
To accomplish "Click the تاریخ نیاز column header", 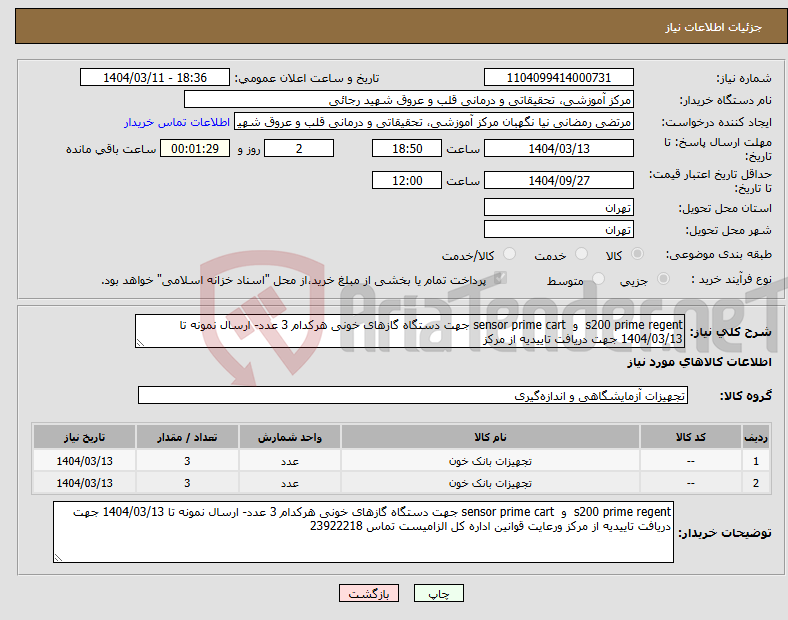I will (x=84, y=437).
